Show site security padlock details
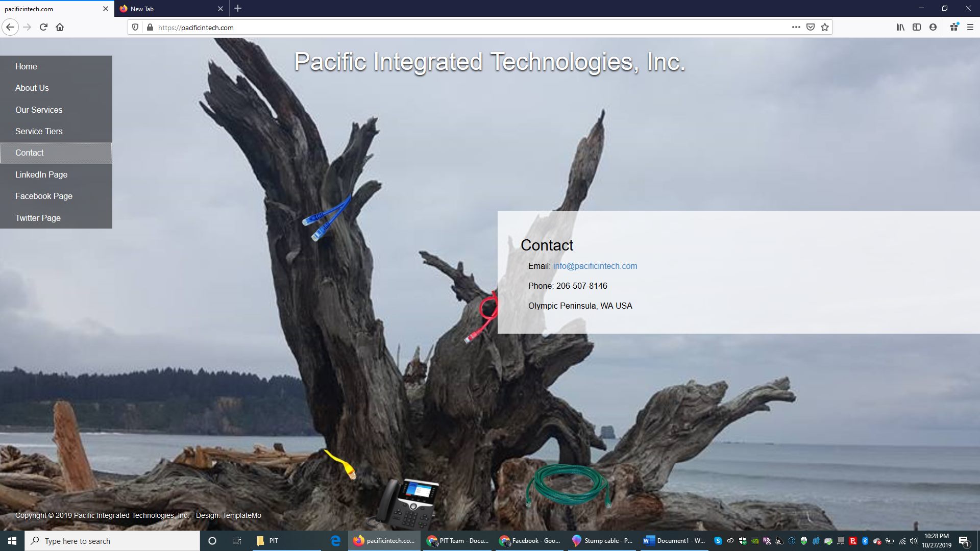Viewport: 980px width, 551px height. click(150, 28)
